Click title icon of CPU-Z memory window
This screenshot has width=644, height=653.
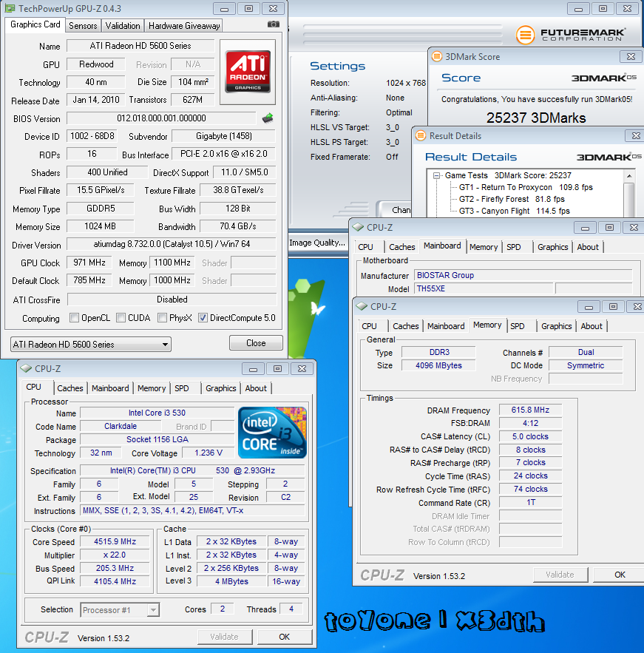(x=362, y=306)
